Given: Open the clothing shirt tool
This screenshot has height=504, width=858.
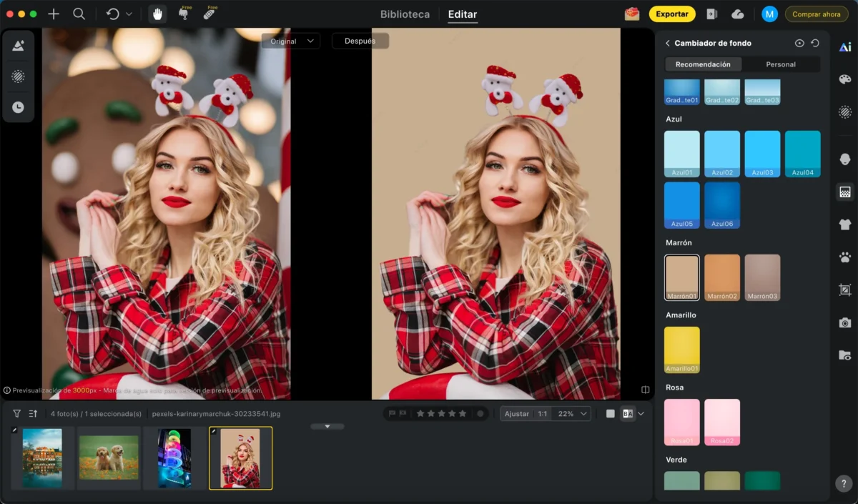Looking at the screenshot, I should coord(845,224).
